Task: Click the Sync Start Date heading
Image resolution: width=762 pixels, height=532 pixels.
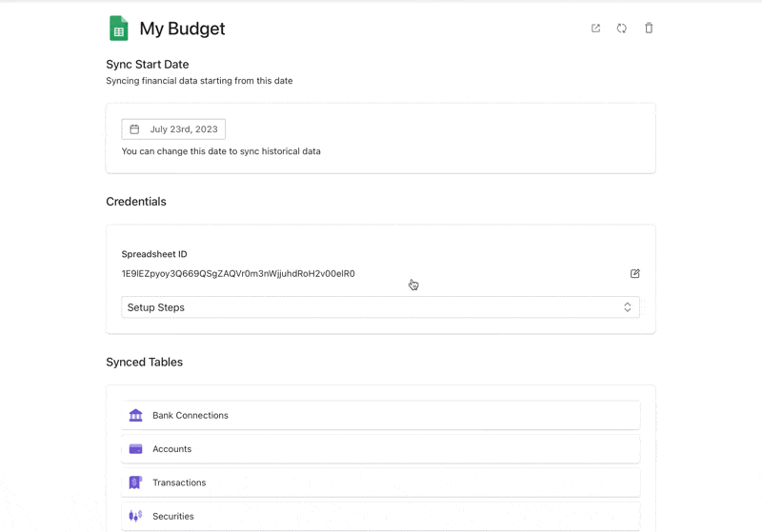Action: (x=148, y=65)
